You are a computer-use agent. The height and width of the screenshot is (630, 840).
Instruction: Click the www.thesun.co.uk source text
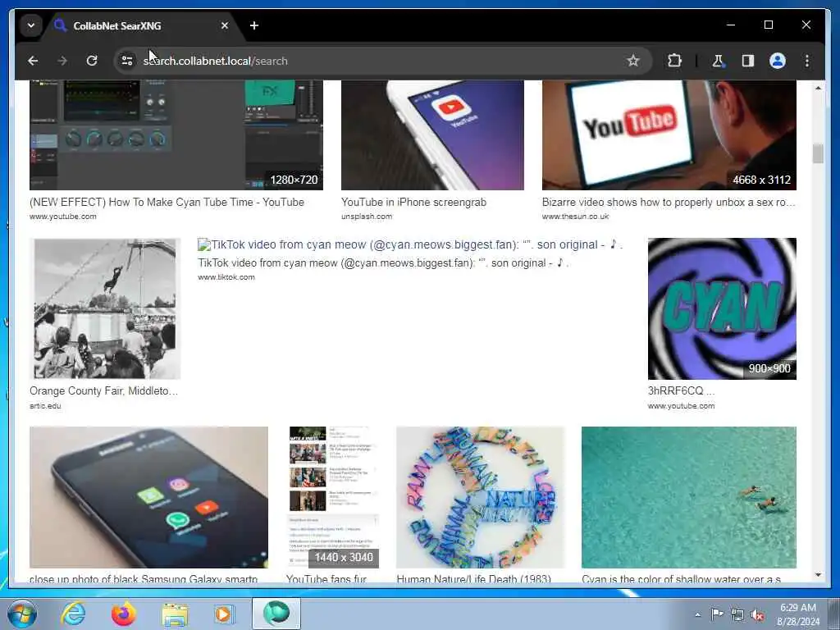point(575,217)
